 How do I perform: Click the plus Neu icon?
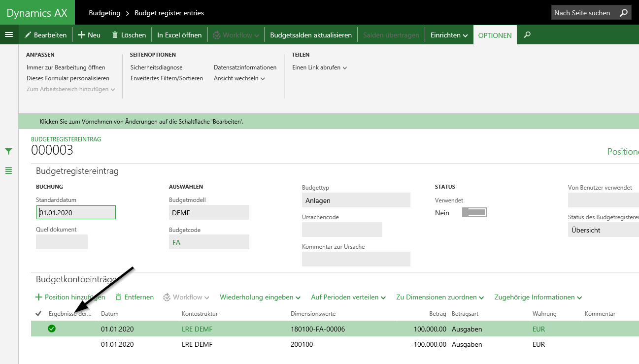[x=82, y=35]
